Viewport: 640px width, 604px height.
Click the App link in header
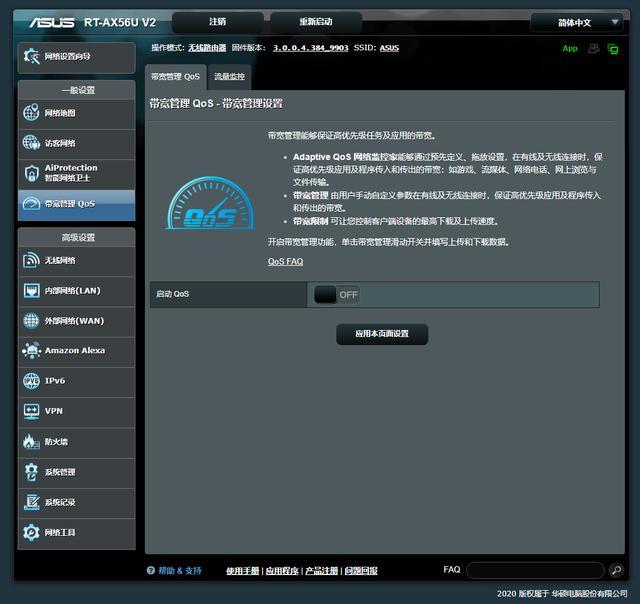point(570,49)
